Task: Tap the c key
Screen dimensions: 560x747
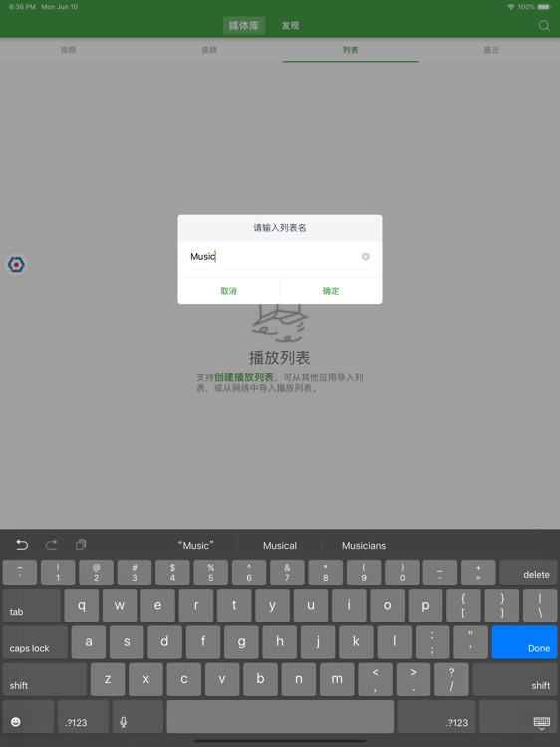Action: tap(184, 679)
